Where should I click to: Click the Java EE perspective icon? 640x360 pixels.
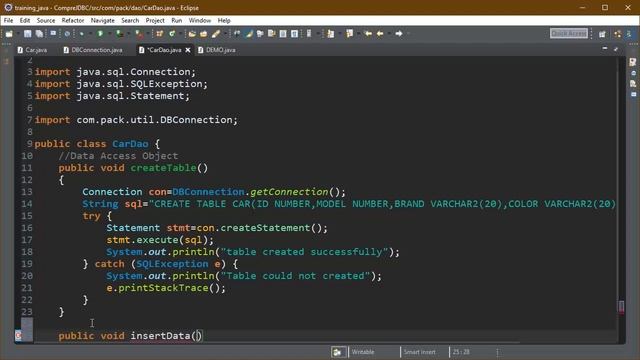pyautogui.click(x=618, y=34)
